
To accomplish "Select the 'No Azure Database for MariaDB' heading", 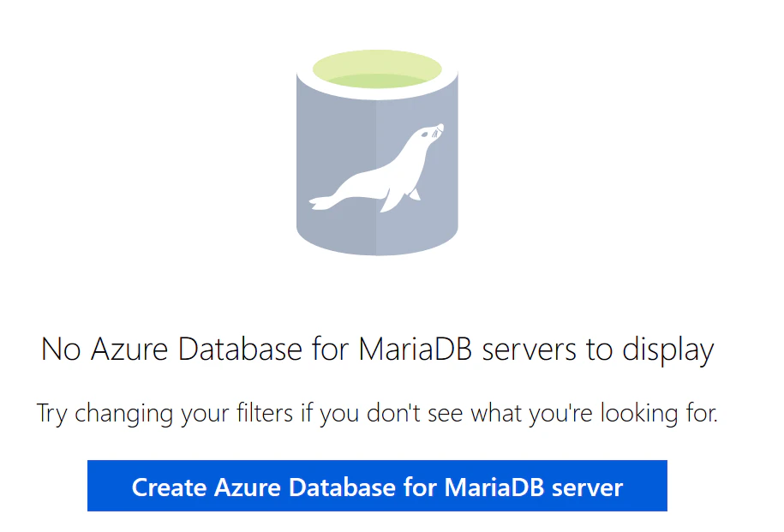I will [x=378, y=349].
